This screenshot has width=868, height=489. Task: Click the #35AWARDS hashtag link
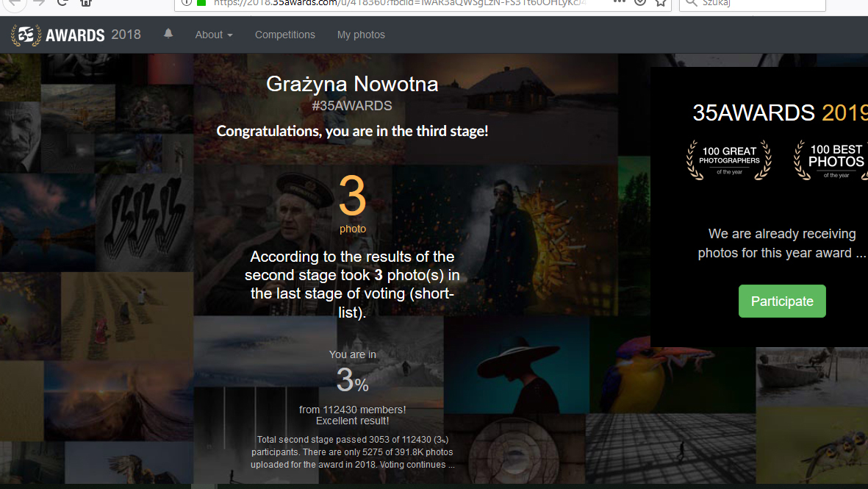click(x=352, y=106)
